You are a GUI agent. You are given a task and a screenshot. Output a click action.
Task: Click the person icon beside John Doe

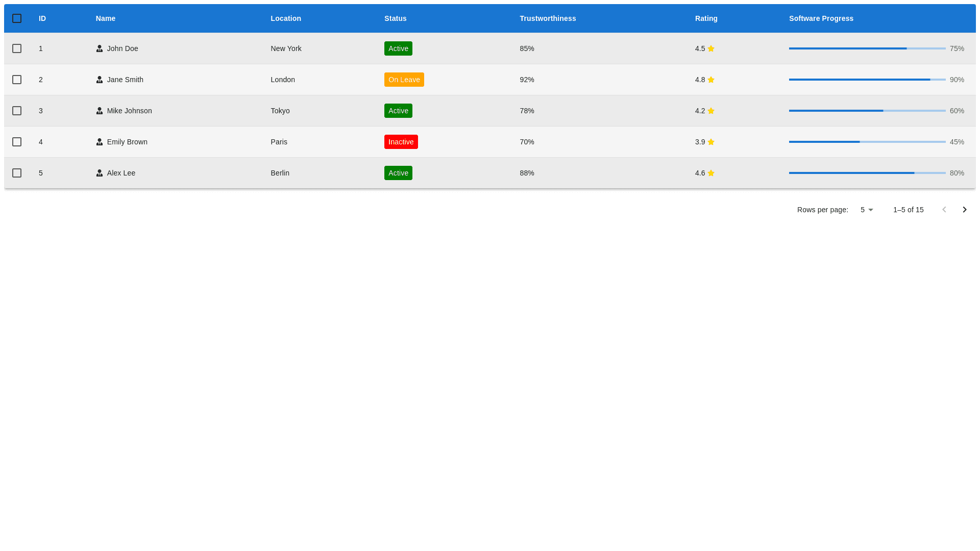[100, 48]
